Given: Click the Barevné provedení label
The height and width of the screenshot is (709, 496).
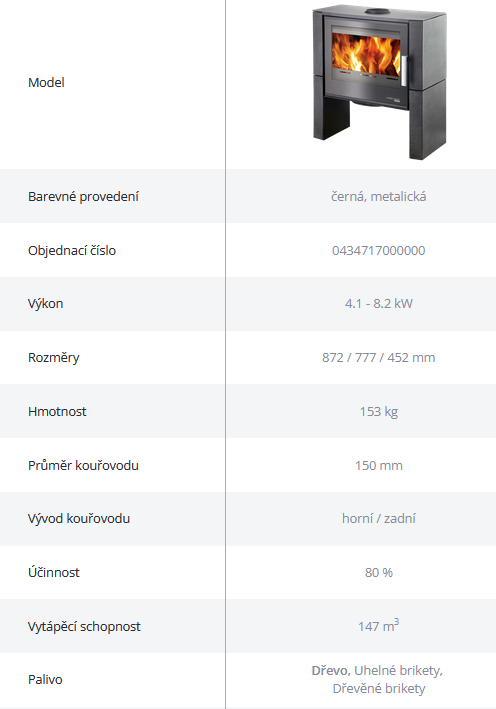Looking at the screenshot, I should pos(83,196).
